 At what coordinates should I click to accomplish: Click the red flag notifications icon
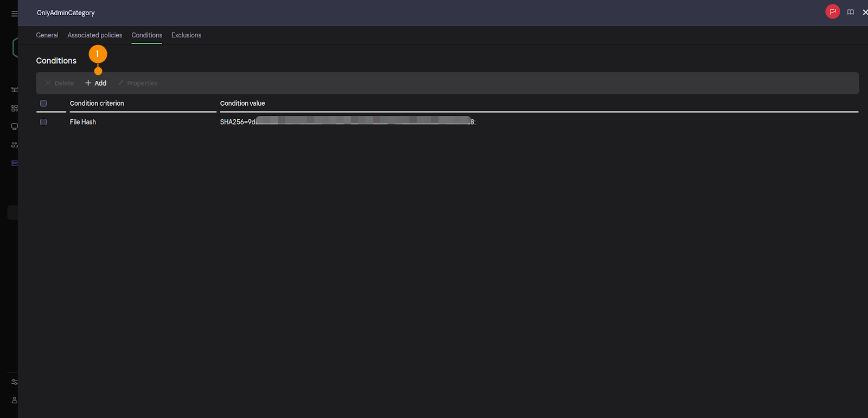[x=832, y=11]
